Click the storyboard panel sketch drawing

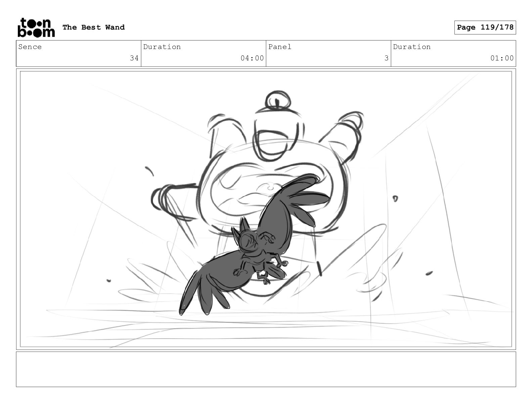[x=266, y=209]
